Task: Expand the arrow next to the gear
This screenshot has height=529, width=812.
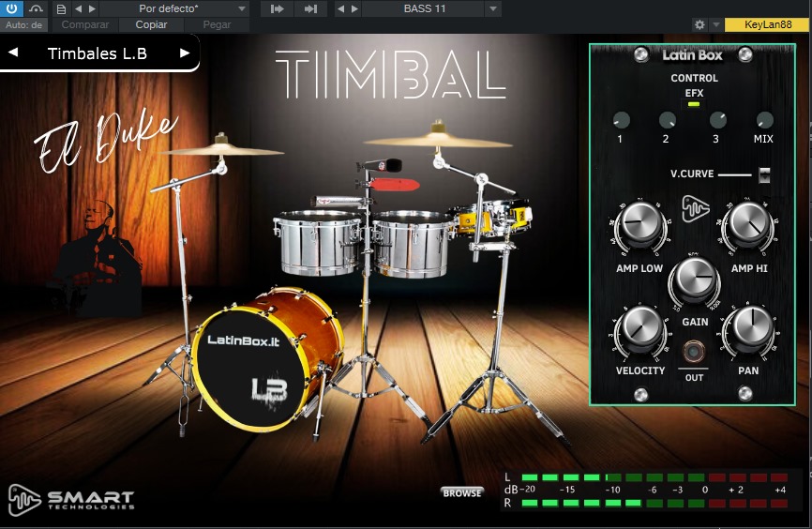Action: 716,25
